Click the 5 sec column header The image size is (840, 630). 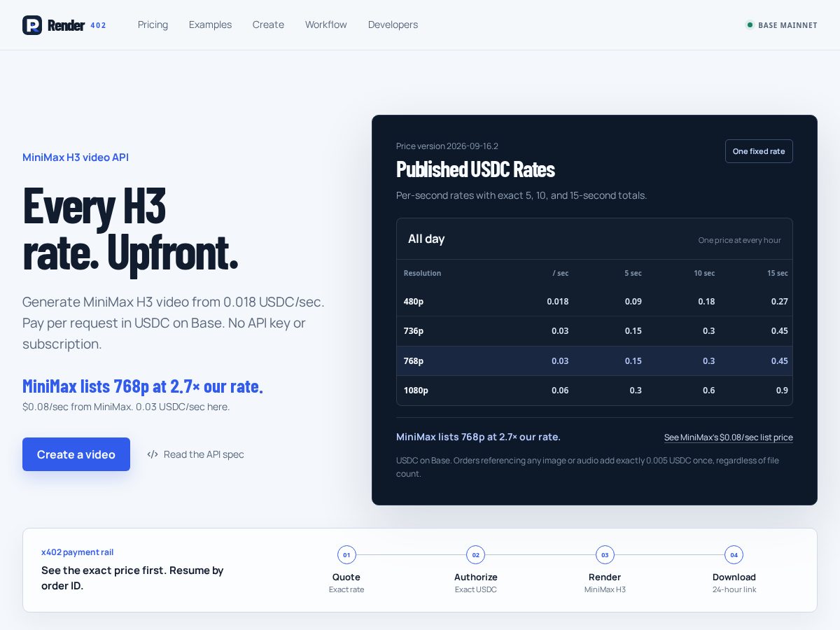pyautogui.click(x=633, y=273)
